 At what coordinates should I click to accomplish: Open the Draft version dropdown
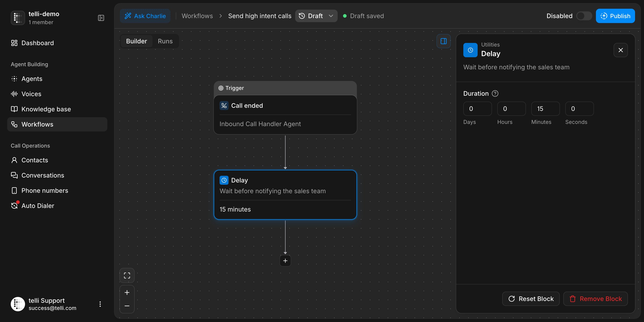pyautogui.click(x=316, y=16)
